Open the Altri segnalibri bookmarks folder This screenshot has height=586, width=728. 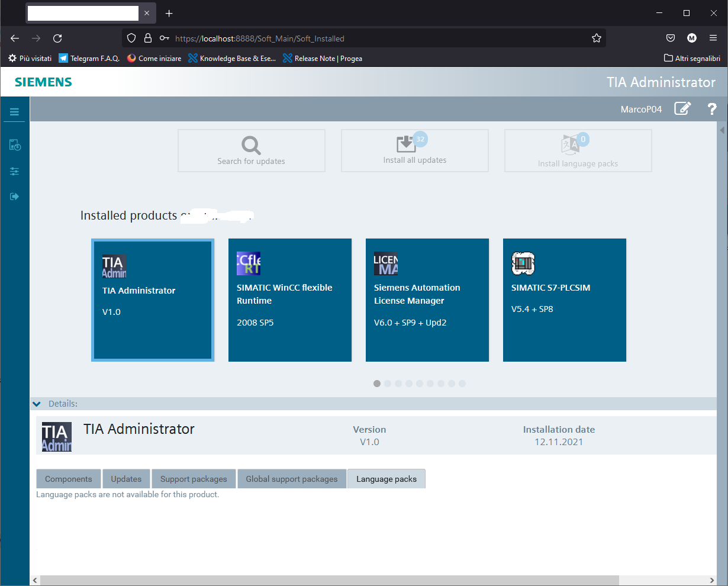(x=692, y=59)
